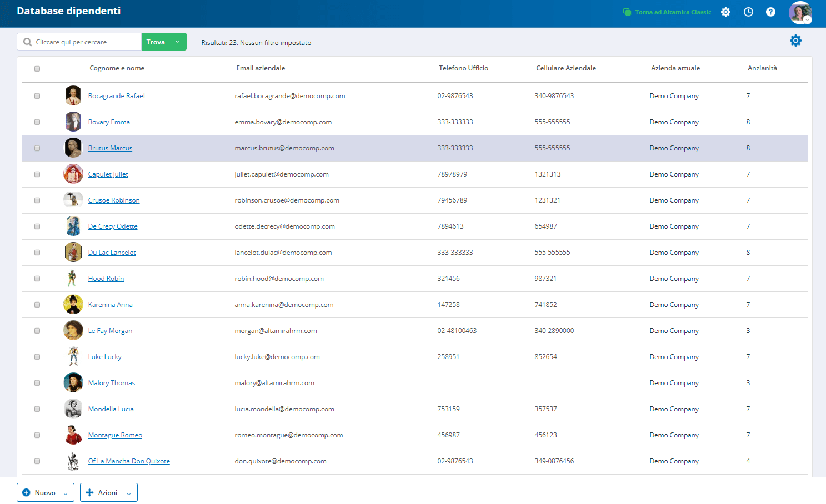Open the table column configuration gear
Viewport: 826px width, 504px height.
tap(796, 40)
